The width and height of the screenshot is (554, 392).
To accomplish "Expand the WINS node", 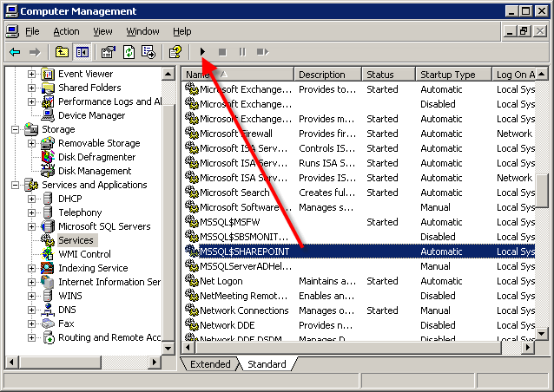I will pos(31,296).
